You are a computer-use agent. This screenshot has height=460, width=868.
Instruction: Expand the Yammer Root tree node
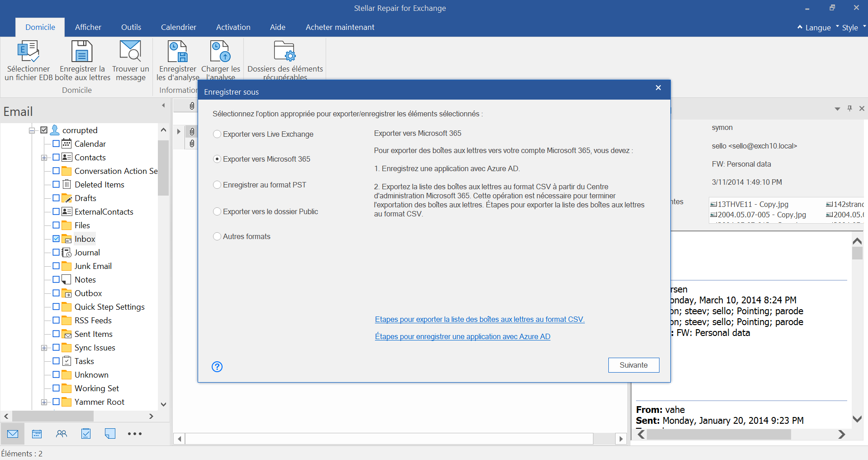click(44, 402)
